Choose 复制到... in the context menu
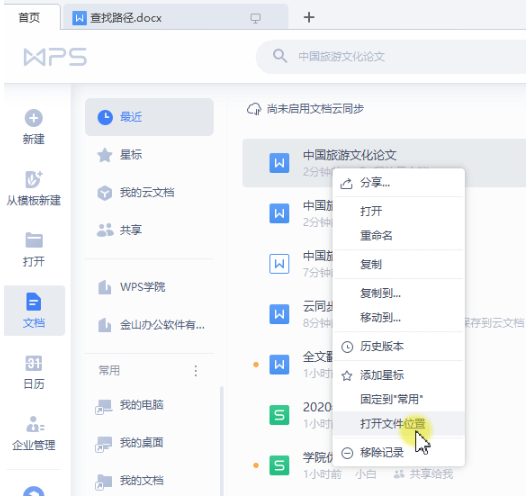The width and height of the screenshot is (526, 496). tap(399, 293)
